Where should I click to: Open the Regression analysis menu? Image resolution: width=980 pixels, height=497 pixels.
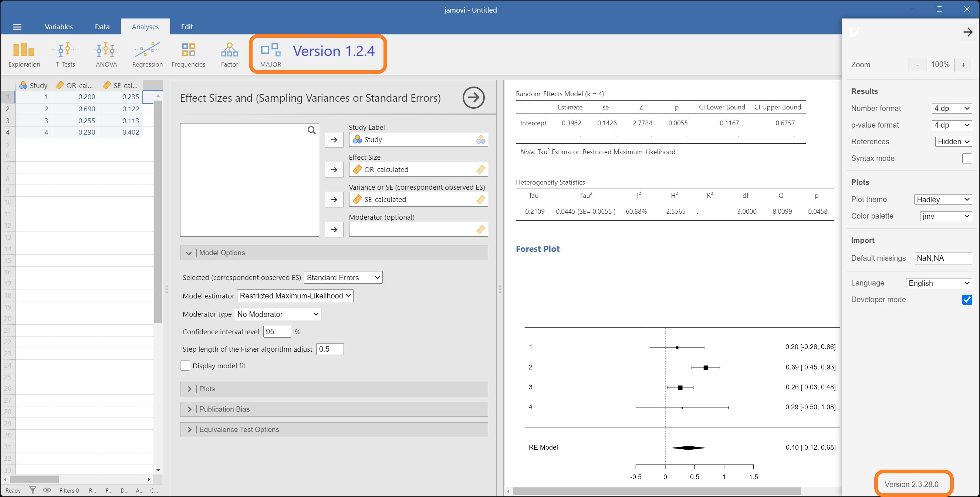coord(147,54)
